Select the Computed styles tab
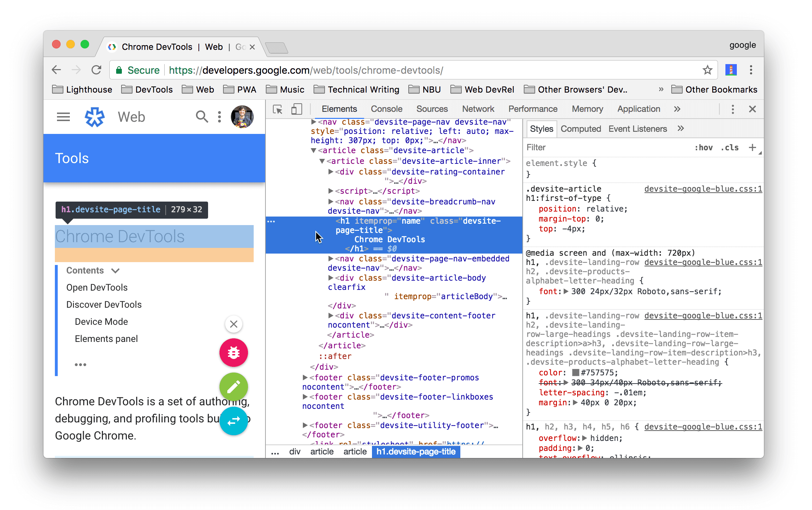The image size is (812, 510). [580, 129]
